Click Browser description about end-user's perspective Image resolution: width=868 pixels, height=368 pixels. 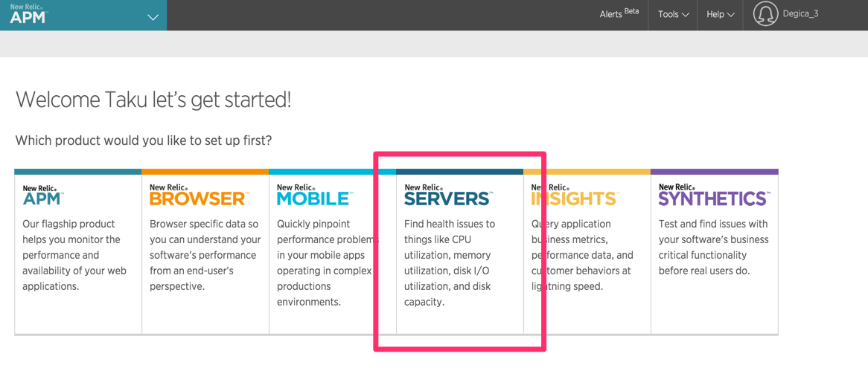205,255
